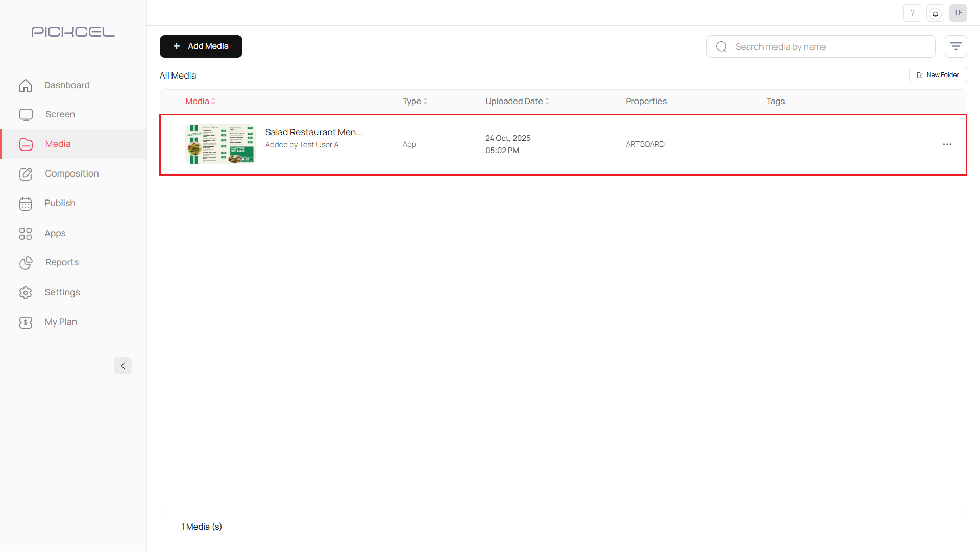The height and width of the screenshot is (551, 980).
Task: Create a New Folder
Action: click(x=938, y=75)
